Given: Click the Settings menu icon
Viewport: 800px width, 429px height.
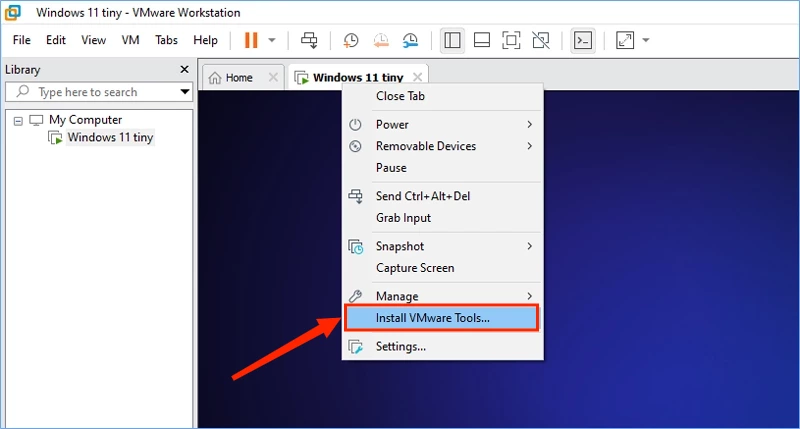Looking at the screenshot, I should pos(356,347).
